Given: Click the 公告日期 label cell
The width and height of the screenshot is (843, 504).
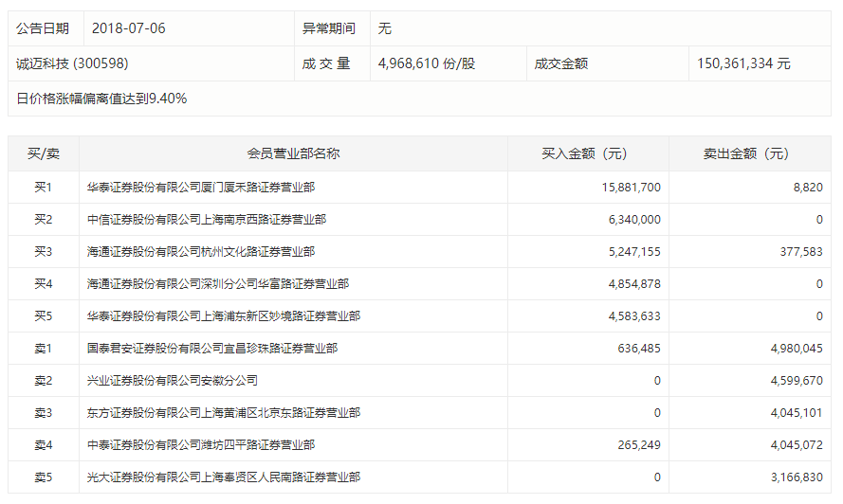Looking at the screenshot, I should 46,28.
